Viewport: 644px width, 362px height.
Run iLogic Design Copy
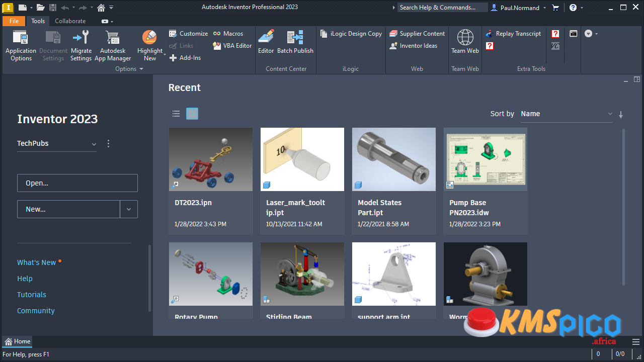coord(351,34)
